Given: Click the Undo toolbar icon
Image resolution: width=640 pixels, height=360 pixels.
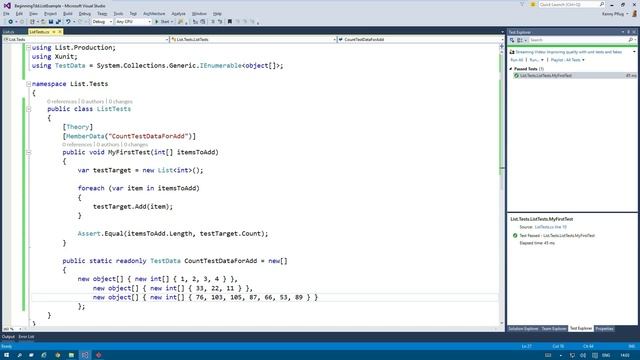Looking at the screenshot, I should (68, 22).
